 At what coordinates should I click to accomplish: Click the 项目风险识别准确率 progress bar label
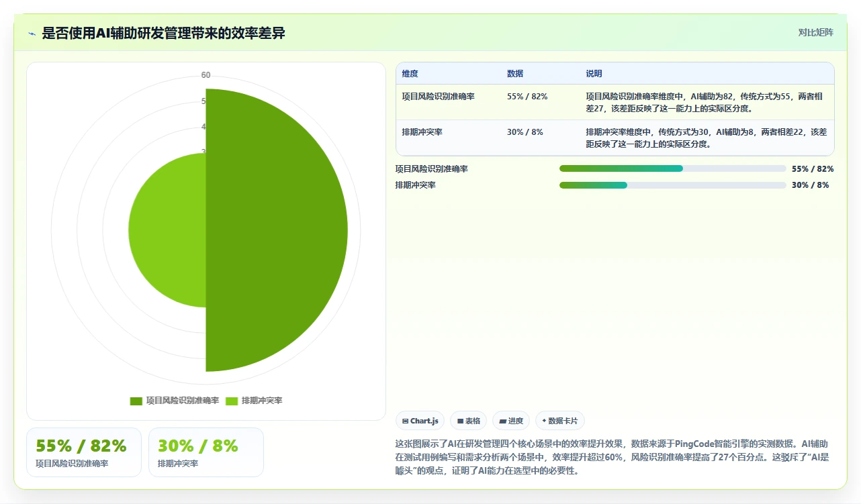431,169
